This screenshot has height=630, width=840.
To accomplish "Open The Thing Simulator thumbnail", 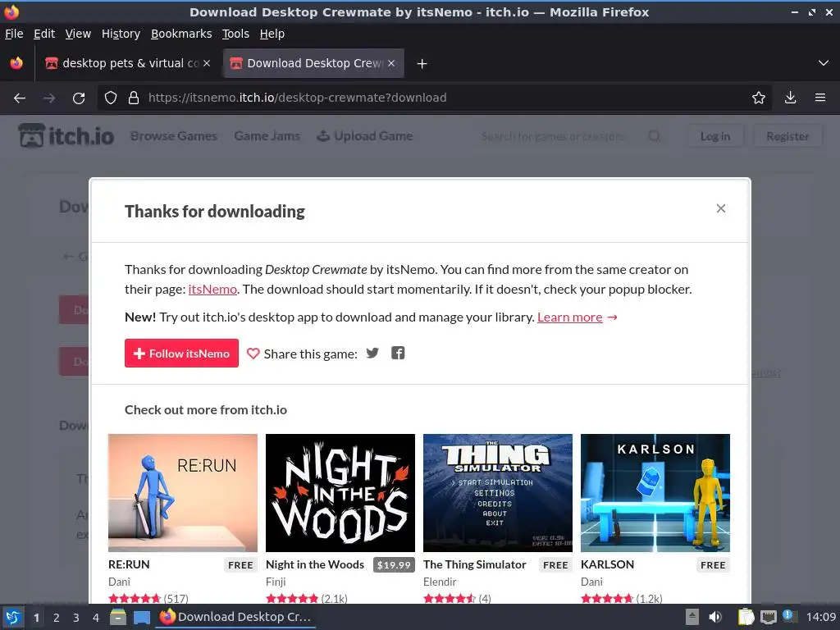I will (498, 493).
